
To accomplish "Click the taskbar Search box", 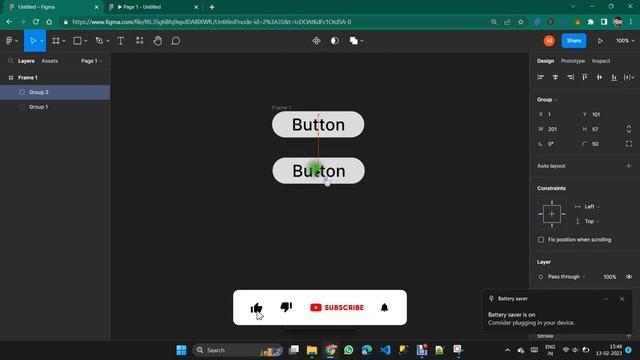I will click(238, 350).
